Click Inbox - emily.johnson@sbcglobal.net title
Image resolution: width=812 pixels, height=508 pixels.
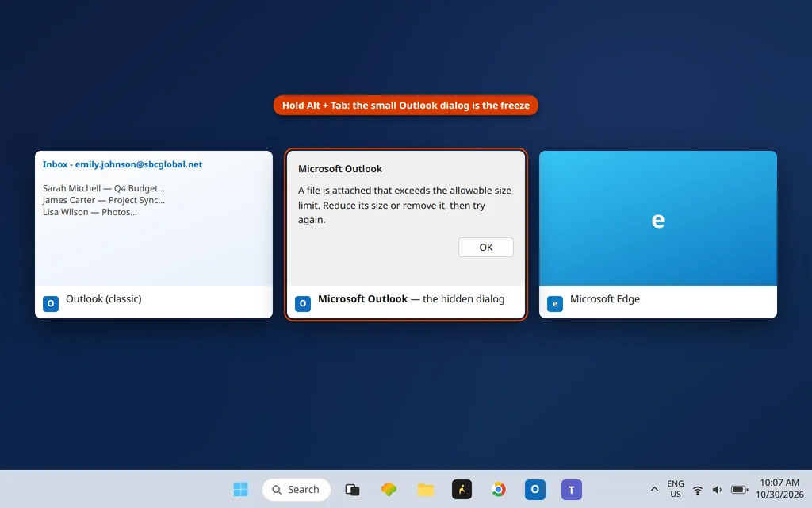coord(122,164)
